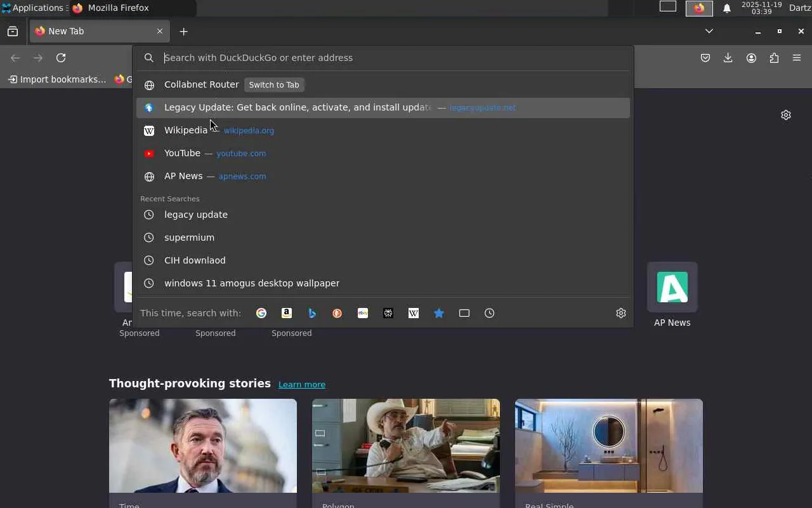
Task: Close the New Tab tab
Action: [160, 31]
